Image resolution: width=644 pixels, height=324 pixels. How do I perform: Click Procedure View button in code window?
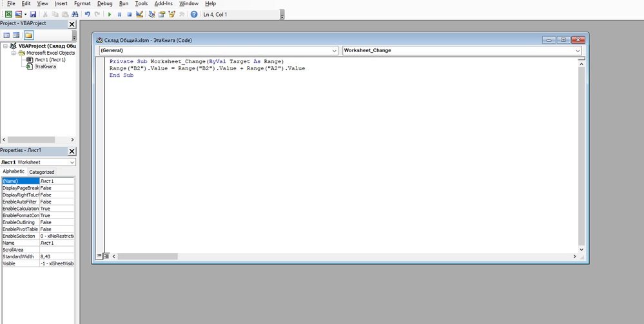(99, 256)
